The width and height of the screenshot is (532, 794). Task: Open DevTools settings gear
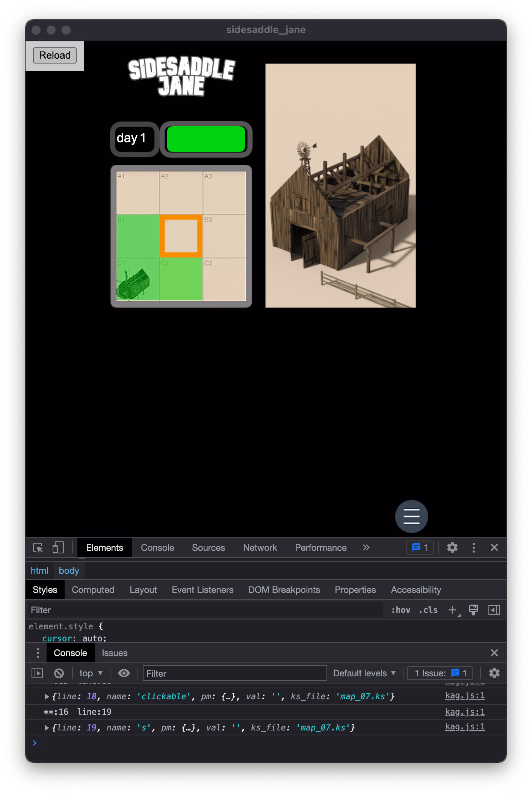tap(452, 548)
